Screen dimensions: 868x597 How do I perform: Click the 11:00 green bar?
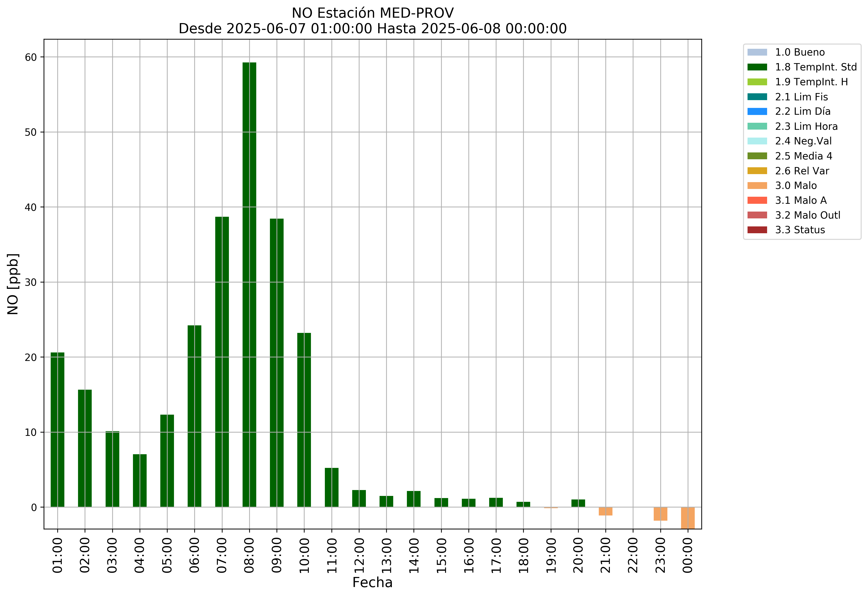[x=332, y=487]
